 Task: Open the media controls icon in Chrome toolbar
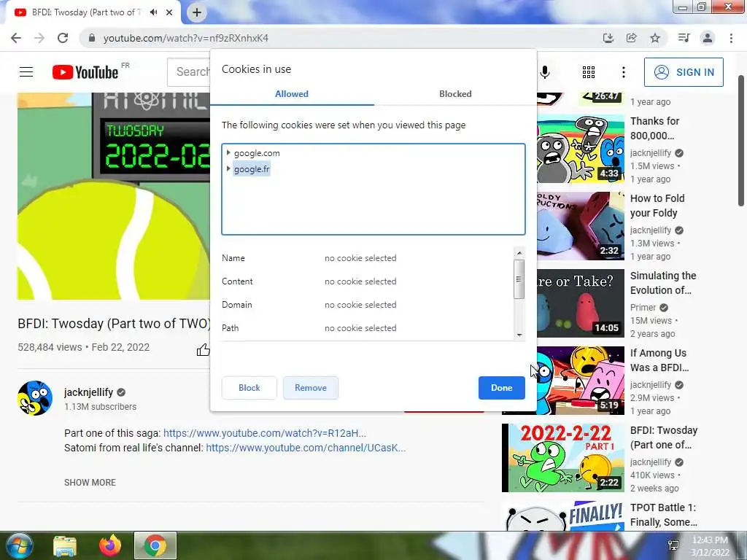(684, 38)
